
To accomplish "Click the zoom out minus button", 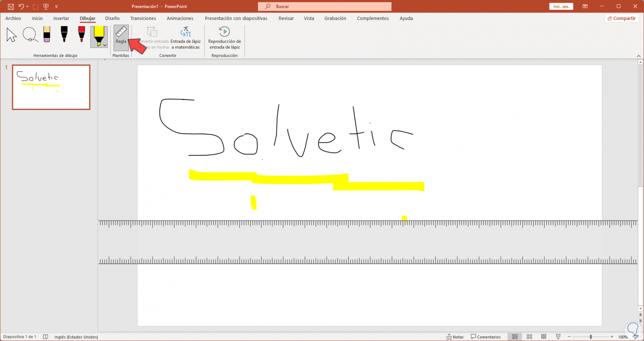I will coord(569,337).
